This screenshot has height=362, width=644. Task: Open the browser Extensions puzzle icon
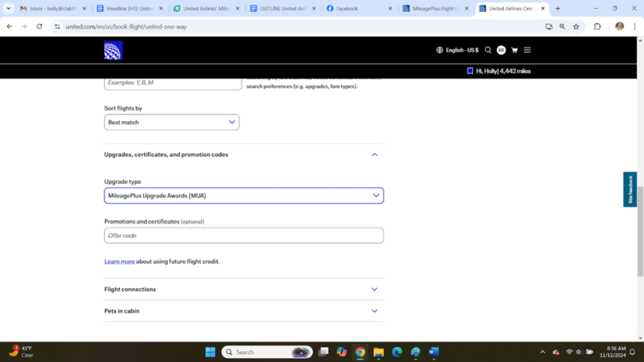tap(597, 26)
